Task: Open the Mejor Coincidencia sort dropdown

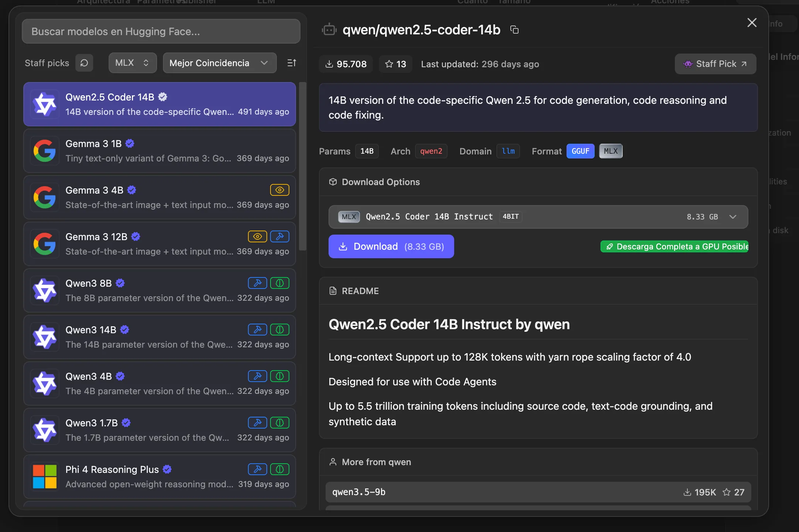Action: click(x=220, y=63)
